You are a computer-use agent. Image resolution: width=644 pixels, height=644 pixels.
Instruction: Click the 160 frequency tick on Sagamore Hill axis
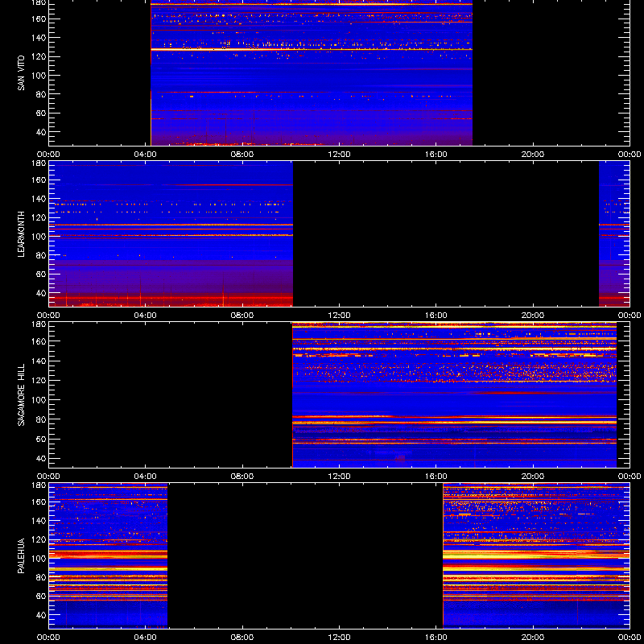[x=39, y=341]
